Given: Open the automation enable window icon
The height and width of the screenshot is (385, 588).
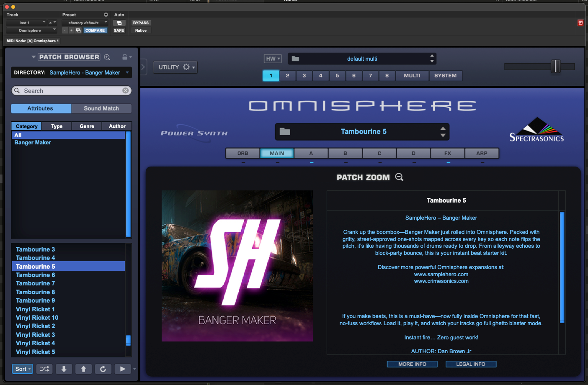Looking at the screenshot, I should [x=119, y=23].
